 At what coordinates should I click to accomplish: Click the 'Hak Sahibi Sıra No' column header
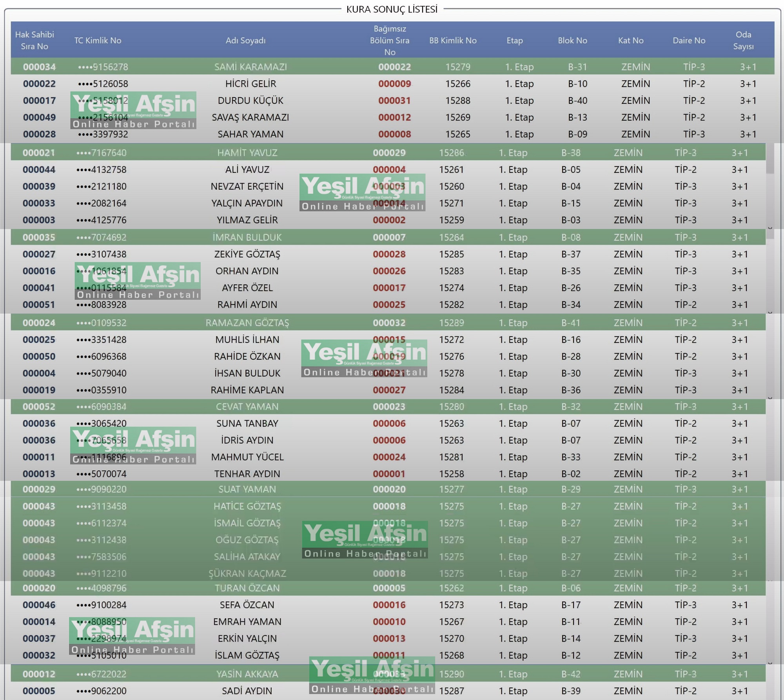coord(34,40)
